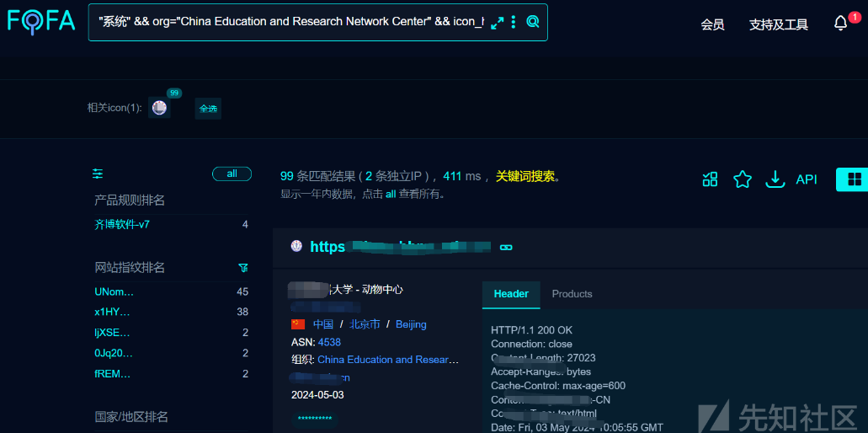This screenshot has width=868, height=433.
Task: Select the 产品规则排名 heading
Action: (x=130, y=200)
